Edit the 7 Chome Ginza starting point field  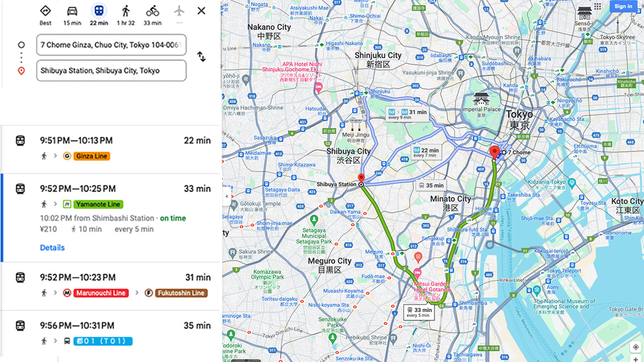[111, 45]
